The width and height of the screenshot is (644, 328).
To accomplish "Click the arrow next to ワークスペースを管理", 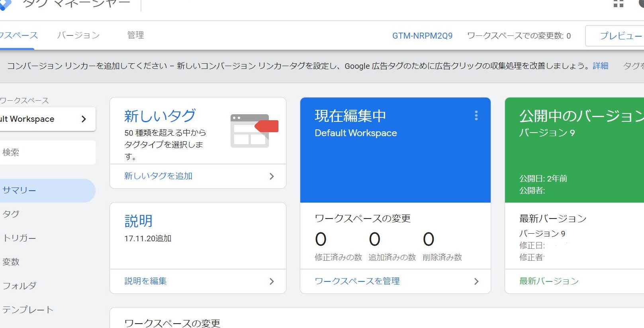I will tap(476, 281).
